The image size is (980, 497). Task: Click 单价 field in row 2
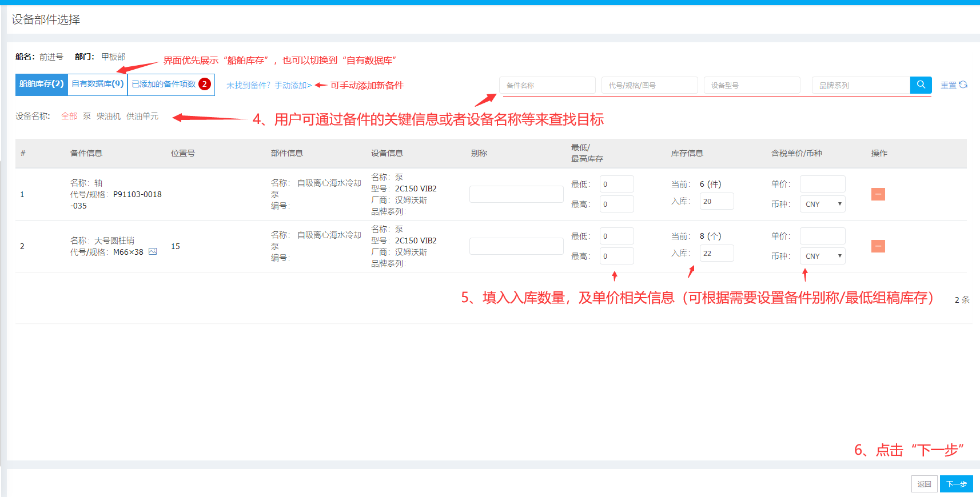point(822,236)
